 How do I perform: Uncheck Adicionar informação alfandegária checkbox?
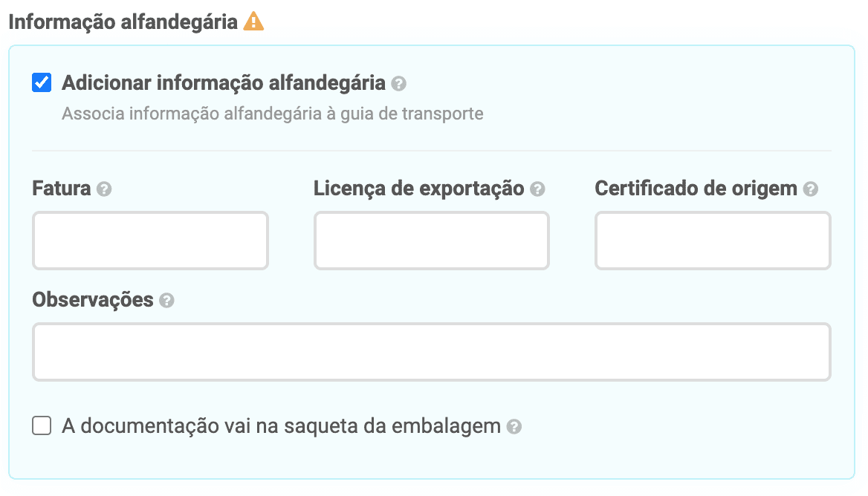[42, 82]
